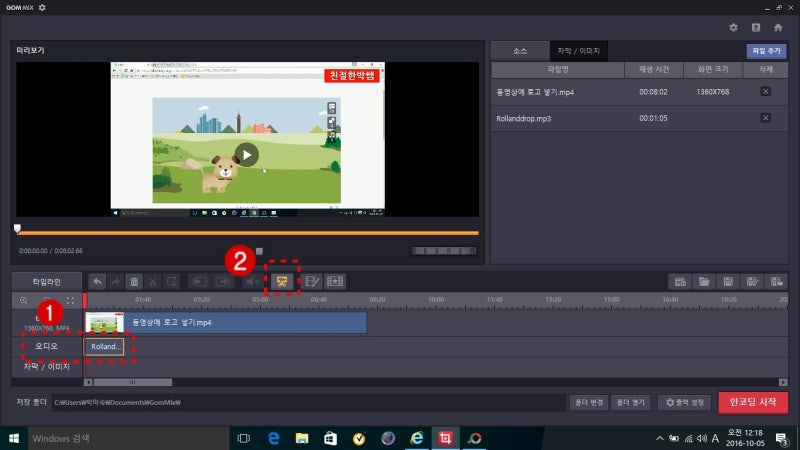Open the title bar gear next to GOM MIX

click(42, 8)
